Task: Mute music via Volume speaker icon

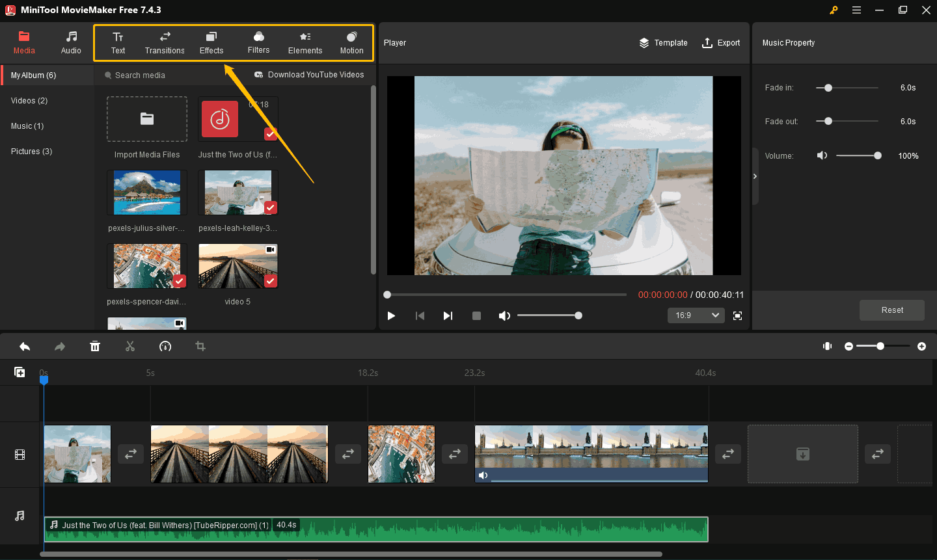Action: [x=822, y=155]
